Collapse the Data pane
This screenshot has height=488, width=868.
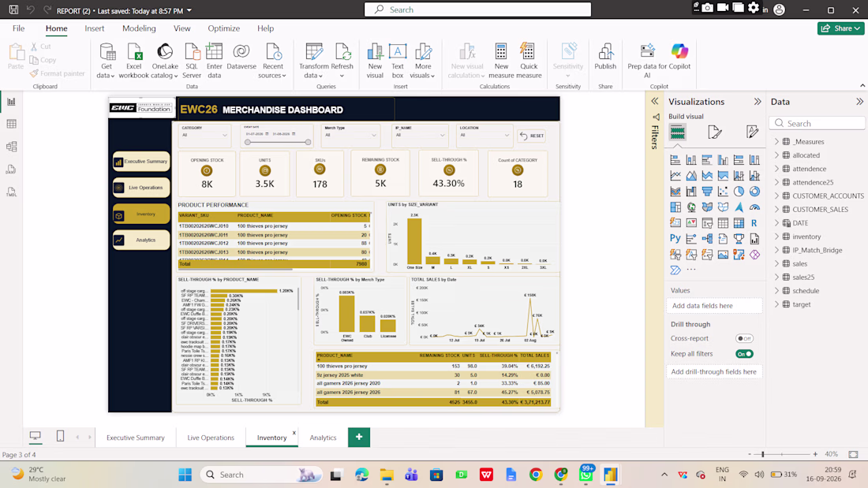[x=859, y=102]
